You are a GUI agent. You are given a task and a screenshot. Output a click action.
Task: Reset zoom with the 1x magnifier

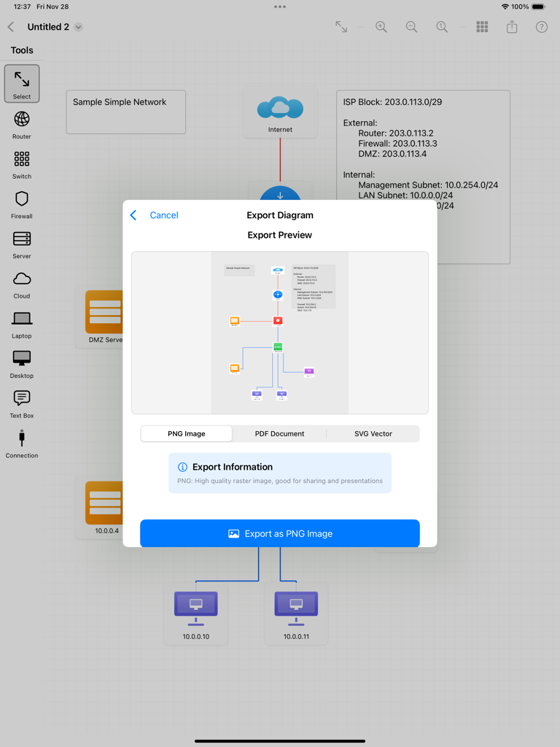(442, 27)
